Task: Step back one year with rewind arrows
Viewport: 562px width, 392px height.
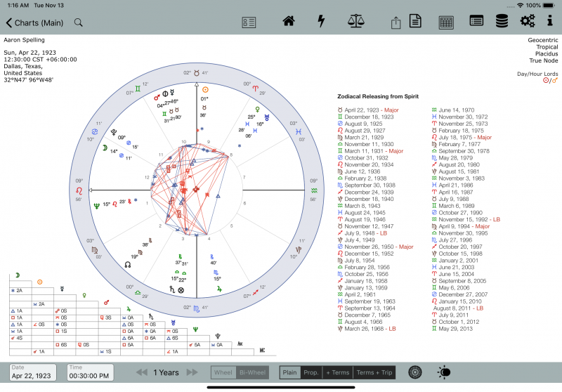Action: click(x=142, y=372)
